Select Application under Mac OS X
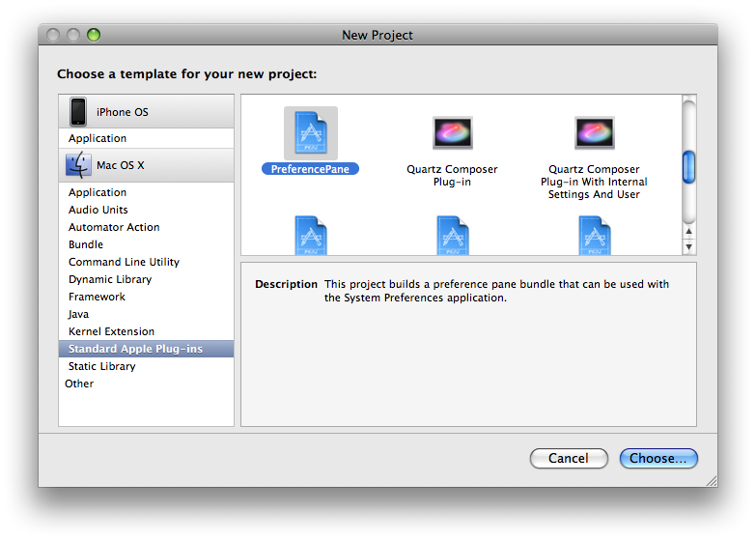 (146, 192)
